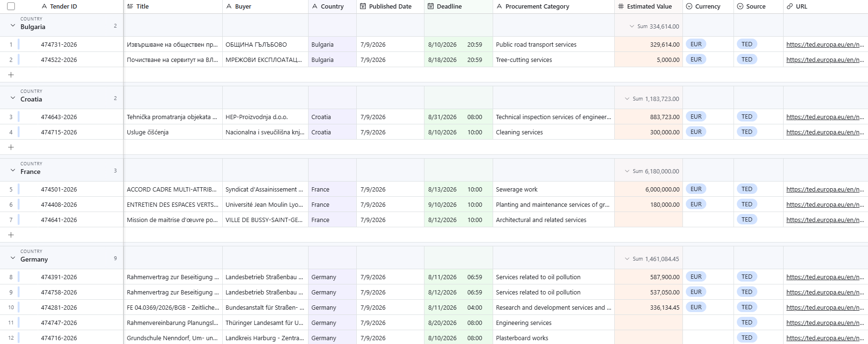Select record row number 1
868x344 pixels.
point(11,45)
